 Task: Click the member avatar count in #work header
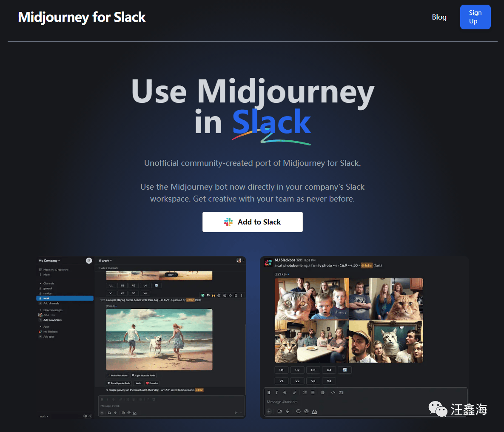[x=240, y=261]
